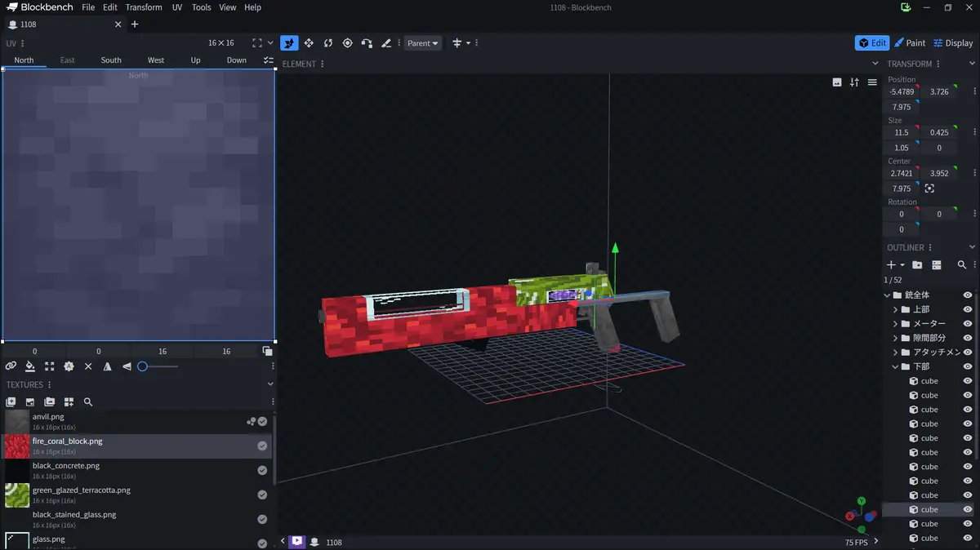Image resolution: width=980 pixels, height=550 pixels.
Task: Open the Transform menu
Action: tap(144, 7)
